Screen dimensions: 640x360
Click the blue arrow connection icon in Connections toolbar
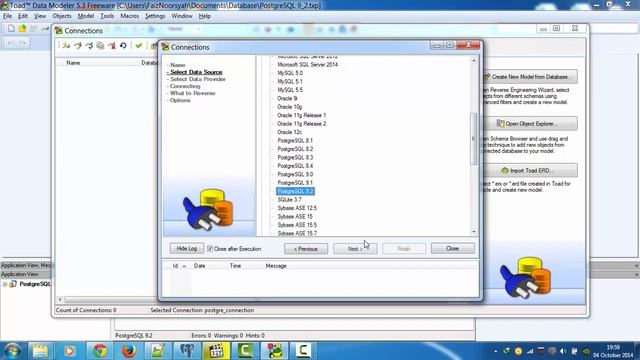(89, 46)
